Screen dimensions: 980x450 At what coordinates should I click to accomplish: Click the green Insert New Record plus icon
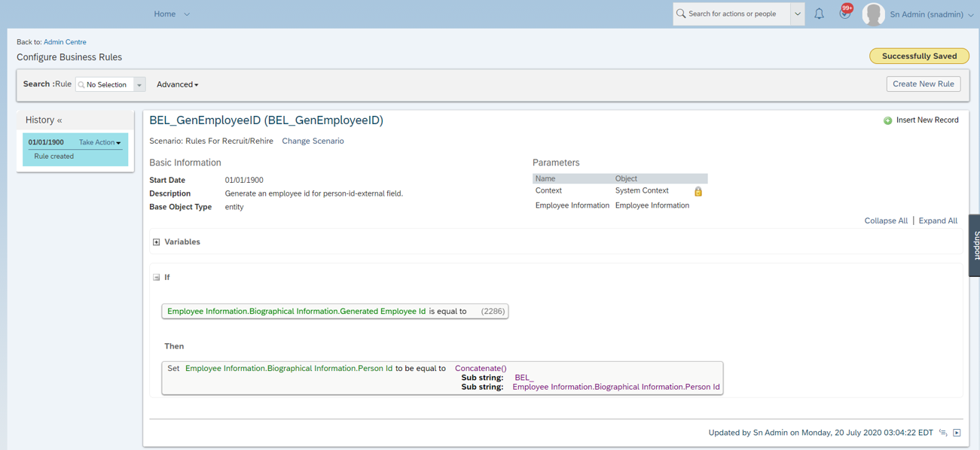[x=887, y=120]
